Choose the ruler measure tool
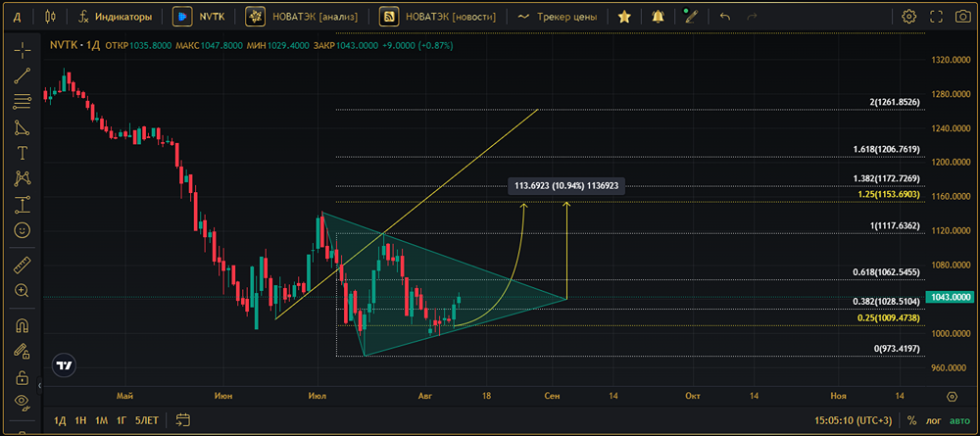 click(23, 265)
